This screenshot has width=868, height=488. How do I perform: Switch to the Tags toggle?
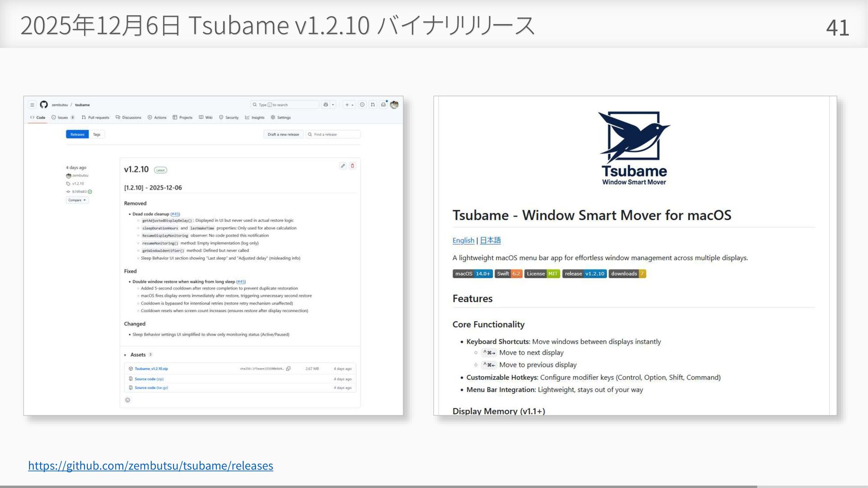pyautogui.click(x=97, y=135)
